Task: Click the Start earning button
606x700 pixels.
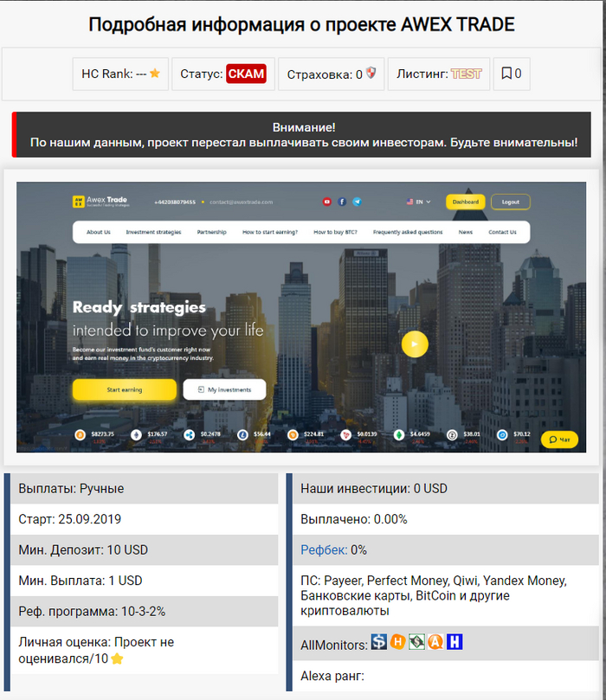Action: [x=125, y=389]
